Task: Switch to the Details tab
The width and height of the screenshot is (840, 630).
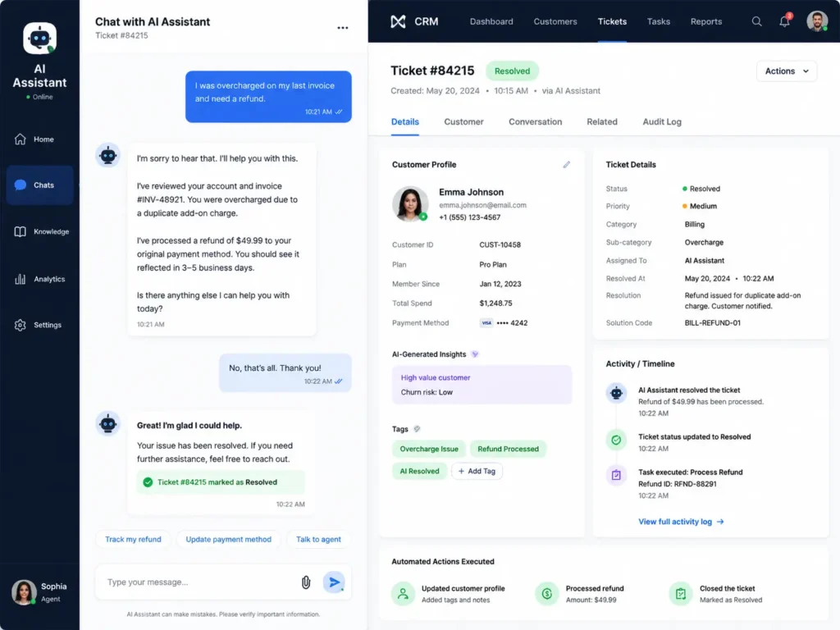Action: [404, 121]
